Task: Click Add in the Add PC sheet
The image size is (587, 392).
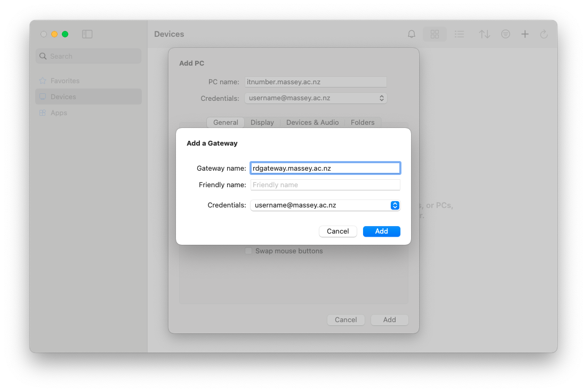Action: pos(389,320)
